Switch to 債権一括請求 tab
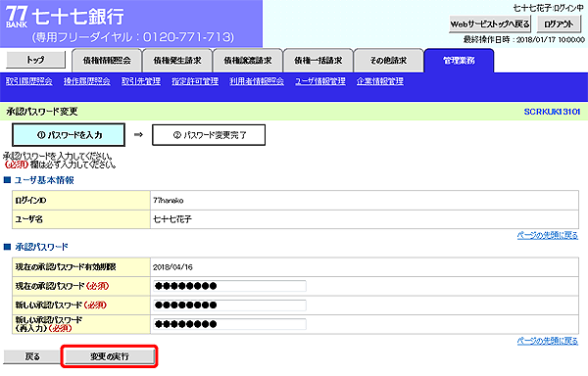588x376 pixels. pos(318,61)
